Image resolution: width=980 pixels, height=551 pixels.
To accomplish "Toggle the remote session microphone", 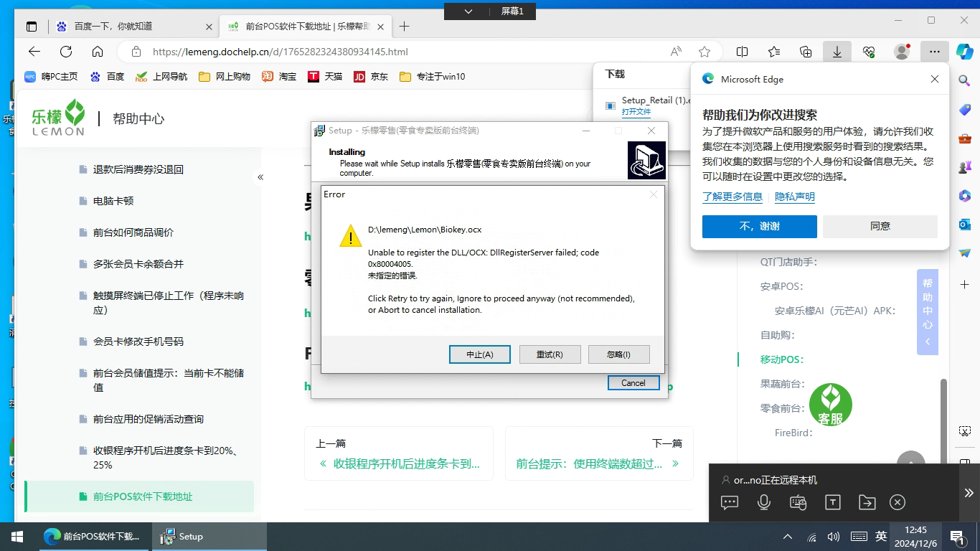I will [x=764, y=502].
